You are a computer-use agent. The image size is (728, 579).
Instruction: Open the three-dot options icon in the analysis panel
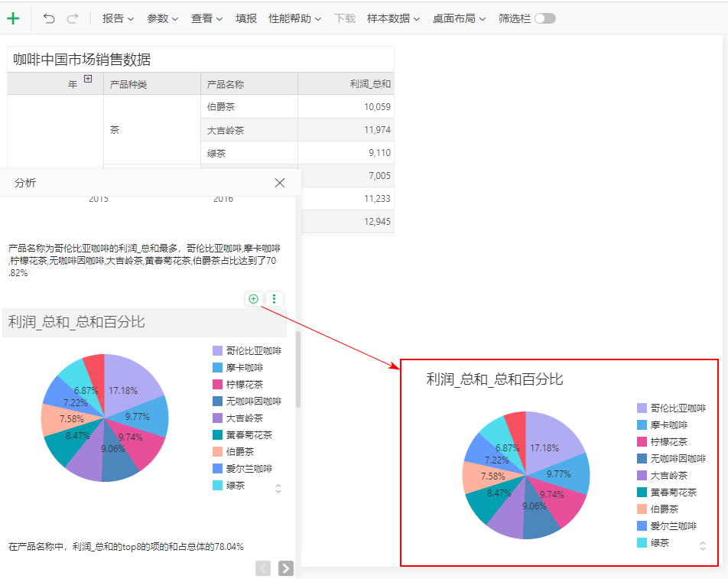pos(274,299)
